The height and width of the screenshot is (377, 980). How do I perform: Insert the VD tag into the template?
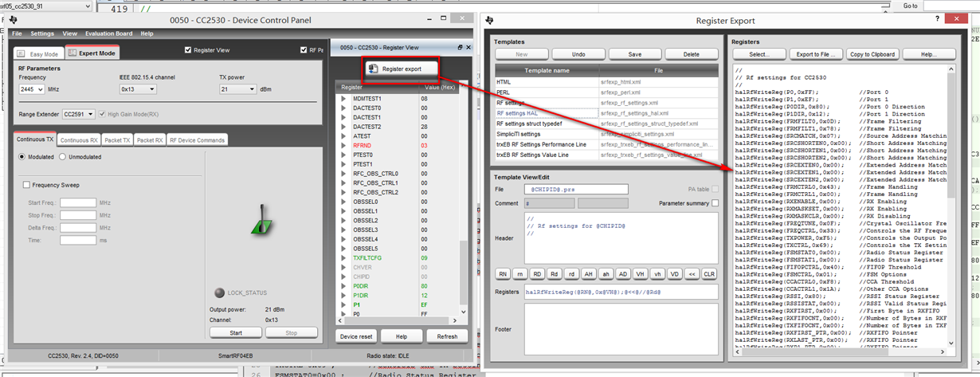[675, 273]
